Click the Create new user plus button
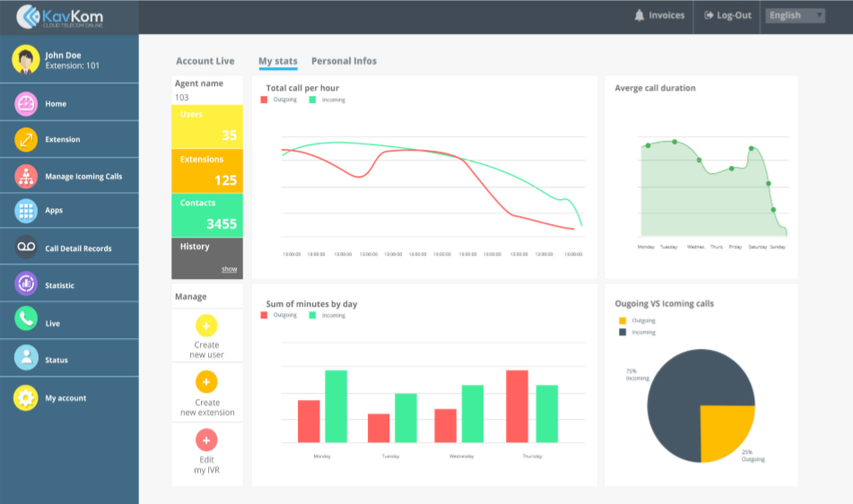 click(206, 326)
